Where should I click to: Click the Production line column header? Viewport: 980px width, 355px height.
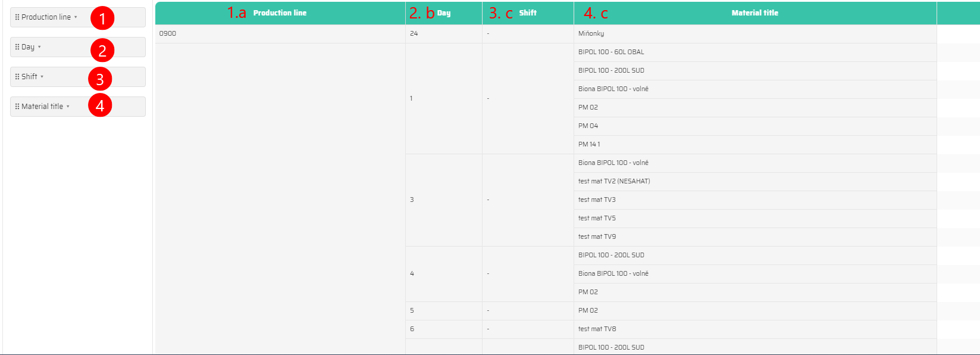point(280,13)
